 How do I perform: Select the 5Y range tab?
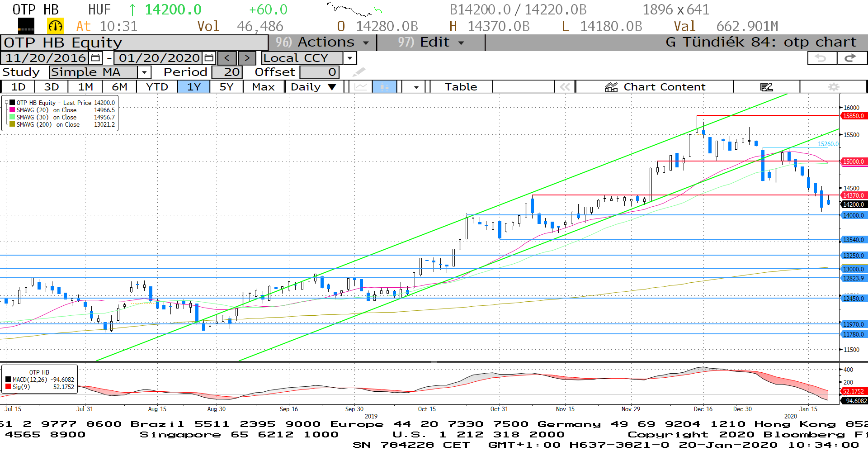click(x=226, y=87)
